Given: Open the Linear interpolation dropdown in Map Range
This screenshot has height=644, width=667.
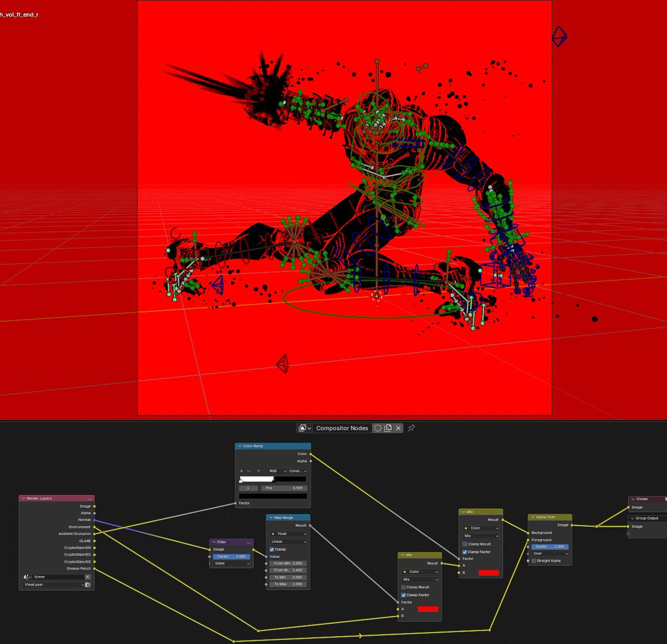Looking at the screenshot, I should [288, 542].
